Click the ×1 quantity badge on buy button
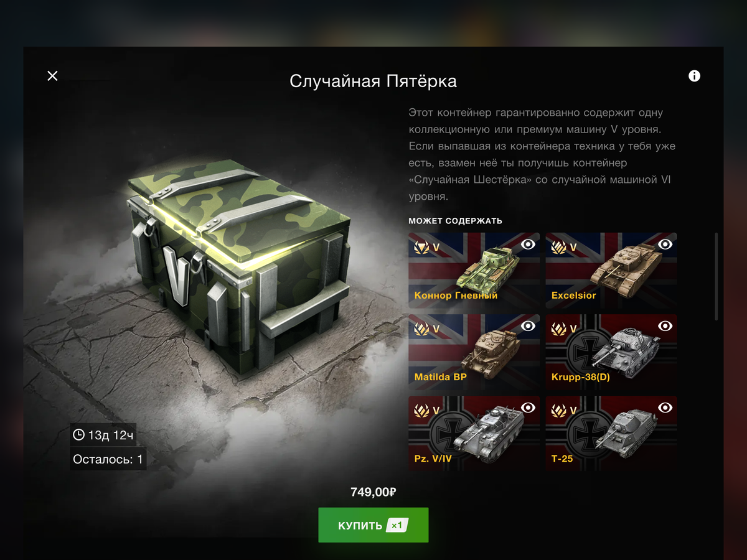 pos(397,525)
